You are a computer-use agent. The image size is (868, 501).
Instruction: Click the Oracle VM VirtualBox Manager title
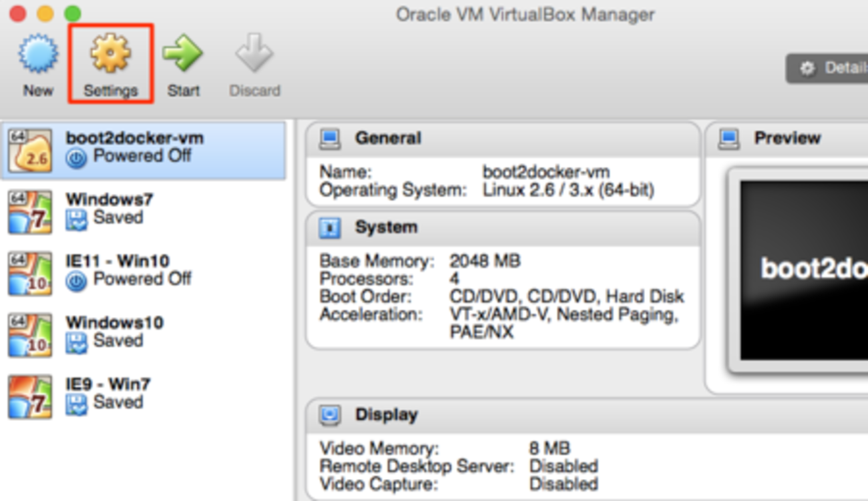(525, 14)
